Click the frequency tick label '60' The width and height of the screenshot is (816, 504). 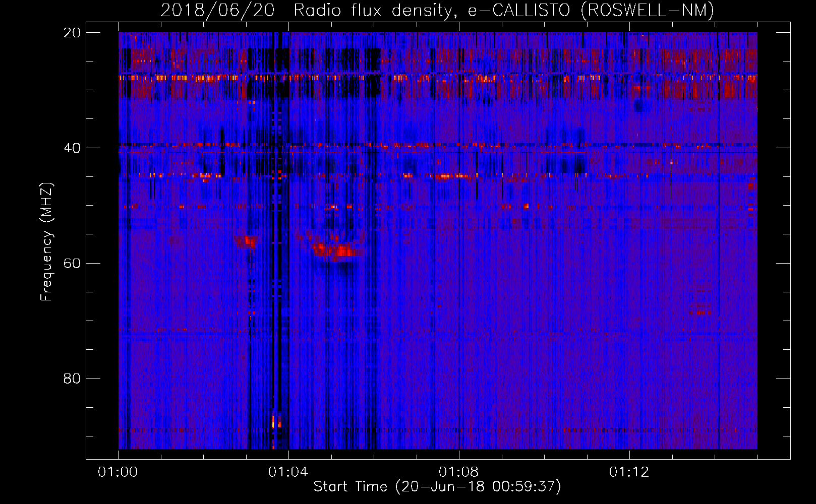[x=72, y=264]
